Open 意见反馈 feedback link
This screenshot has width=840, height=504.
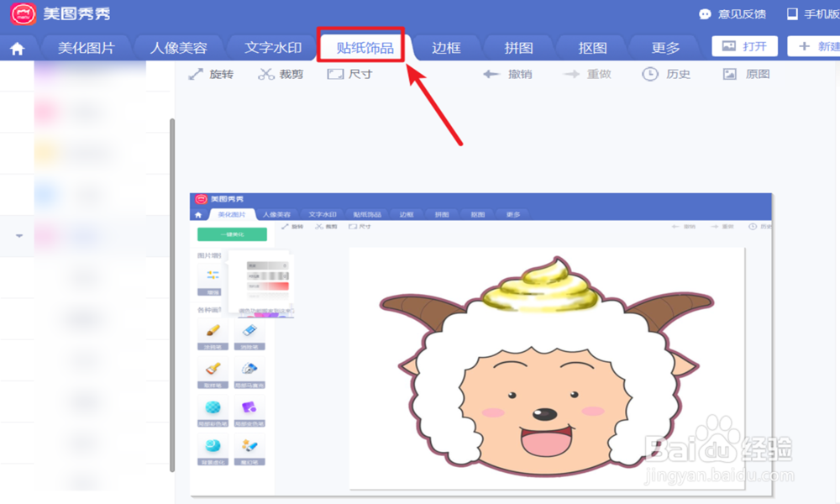click(732, 14)
